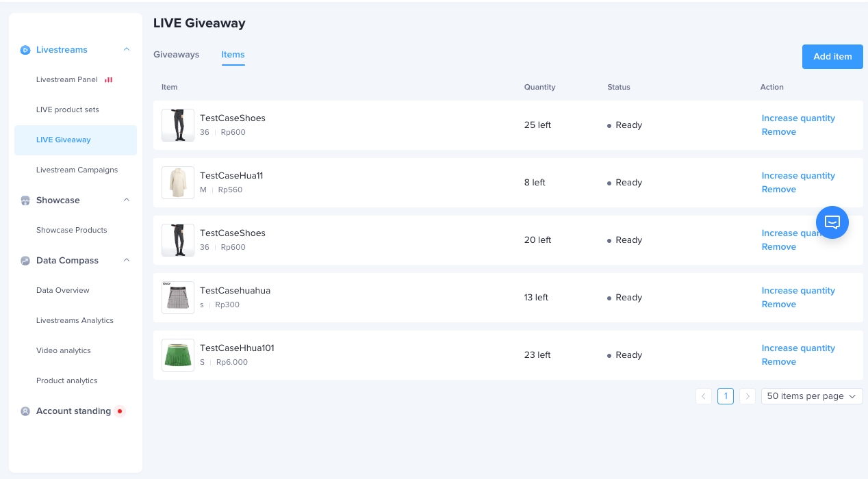The image size is (868, 479).
Task: Increase quantity for TestCaseHua11
Action: coord(798,176)
